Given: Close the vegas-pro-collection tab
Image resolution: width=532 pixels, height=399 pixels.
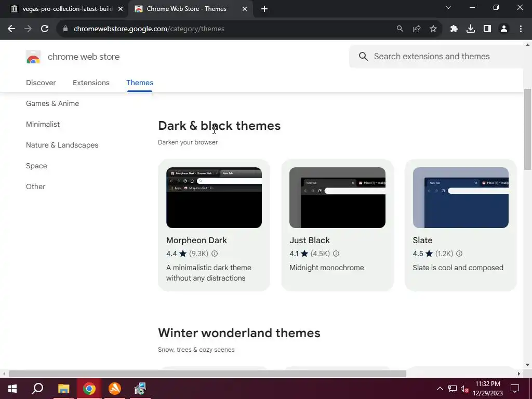Looking at the screenshot, I should [x=121, y=9].
